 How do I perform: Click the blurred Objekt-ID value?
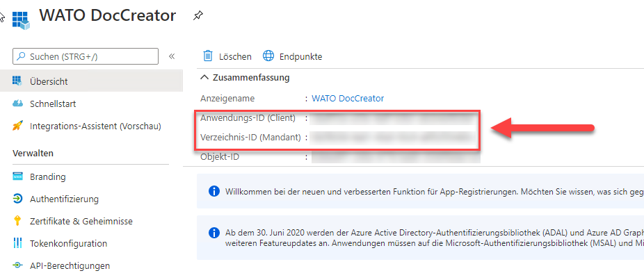(395, 157)
